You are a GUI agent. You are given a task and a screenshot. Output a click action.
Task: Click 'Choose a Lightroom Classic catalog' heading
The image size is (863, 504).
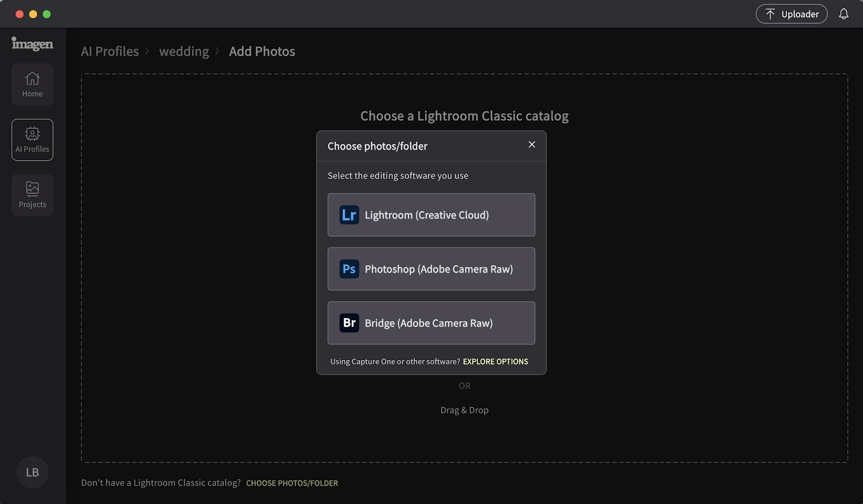pyautogui.click(x=464, y=116)
